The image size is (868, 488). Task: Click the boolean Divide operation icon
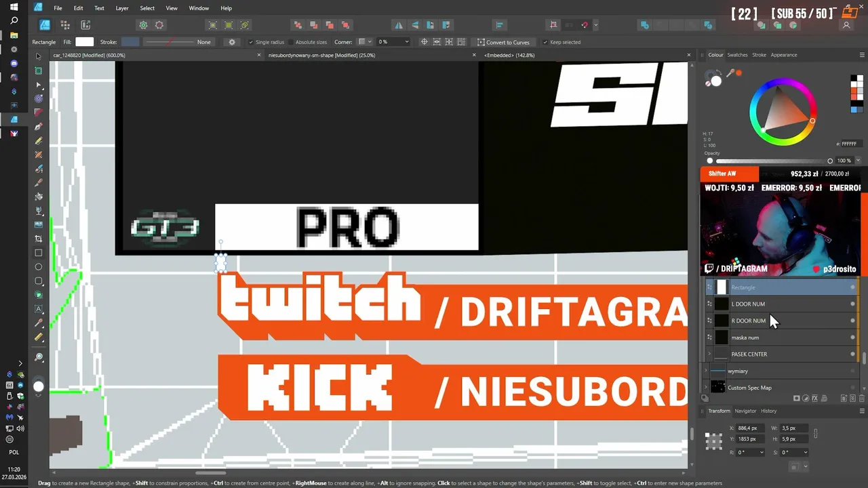coord(709,25)
